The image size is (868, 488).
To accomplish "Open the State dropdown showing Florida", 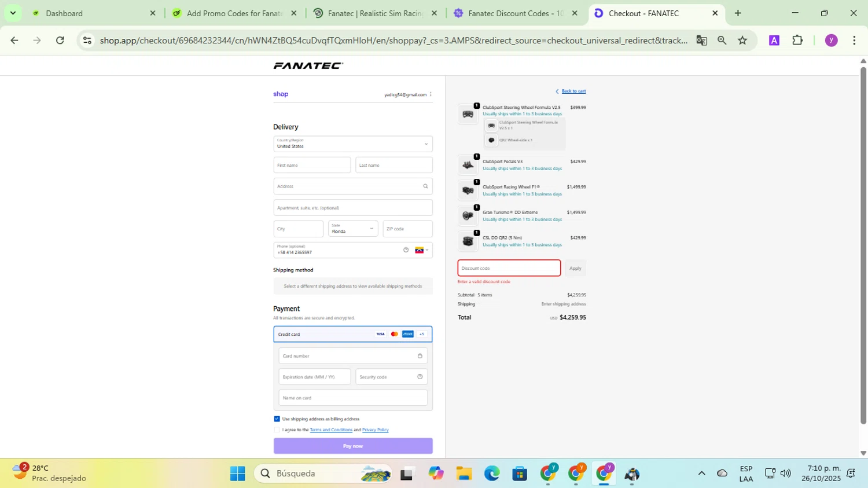I will [353, 229].
